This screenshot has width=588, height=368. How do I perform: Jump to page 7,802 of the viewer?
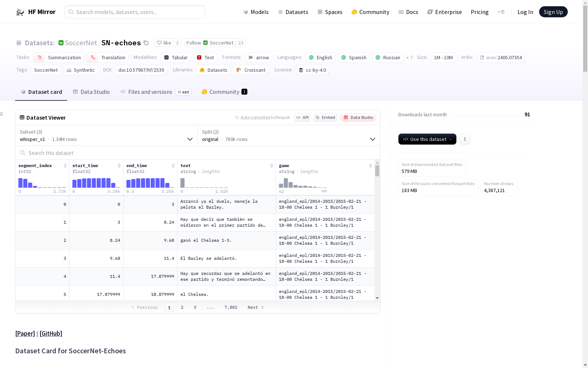tap(231, 307)
